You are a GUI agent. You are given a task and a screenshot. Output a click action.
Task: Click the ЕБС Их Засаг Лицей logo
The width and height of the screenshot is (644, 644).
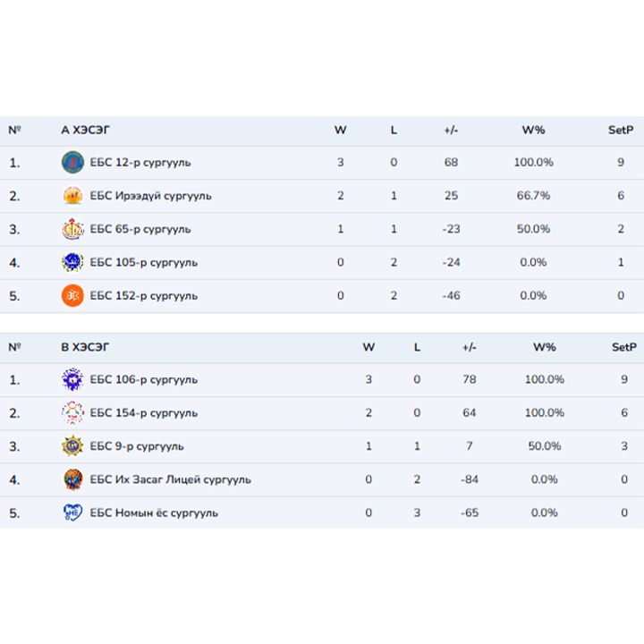point(72,479)
